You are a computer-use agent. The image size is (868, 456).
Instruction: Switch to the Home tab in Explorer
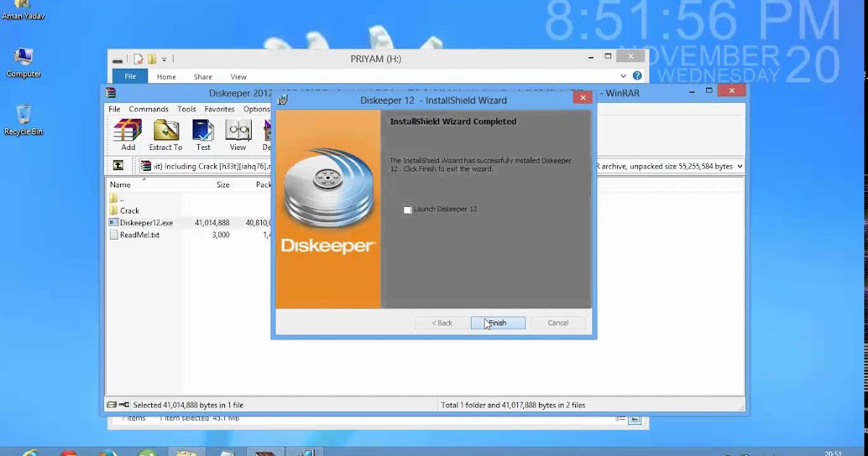click(166, 77)
